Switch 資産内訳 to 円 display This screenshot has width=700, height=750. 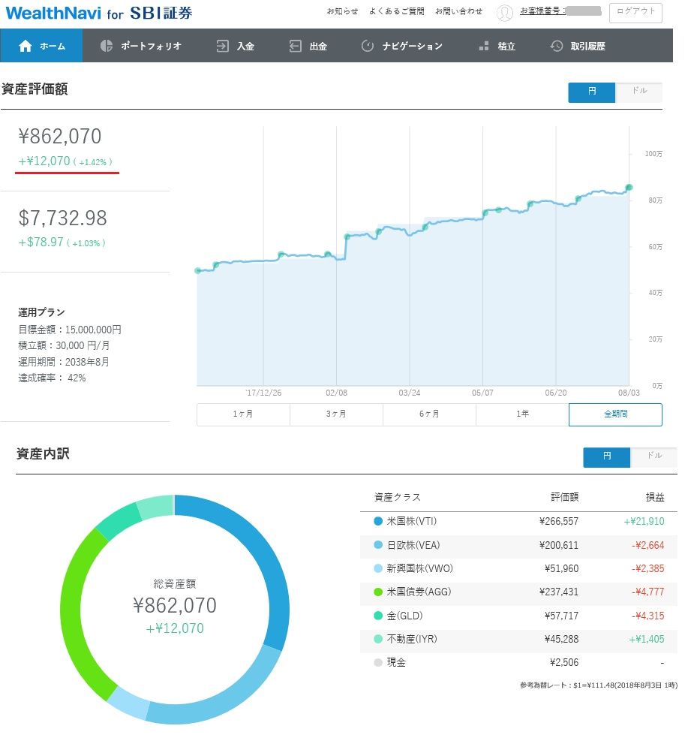tap(606, 457)
